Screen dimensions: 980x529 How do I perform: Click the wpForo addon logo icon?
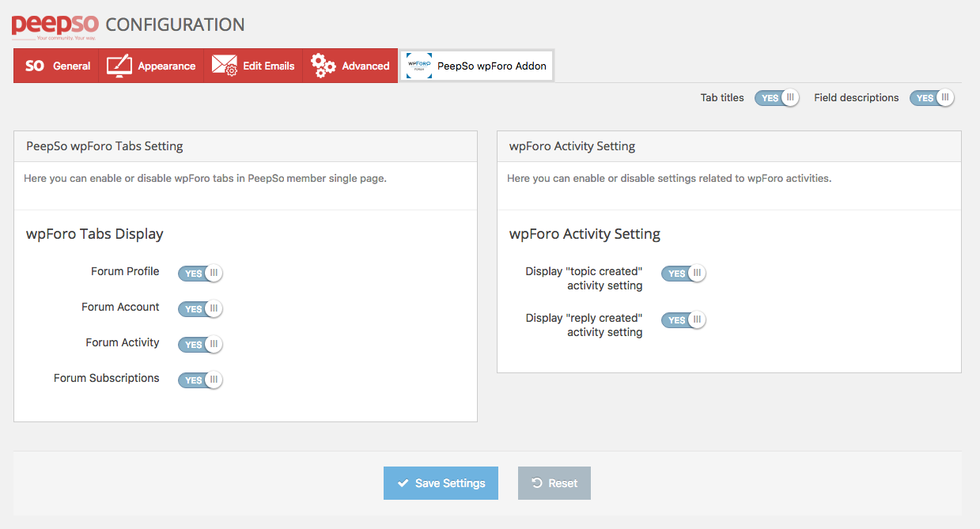(419, 66)
